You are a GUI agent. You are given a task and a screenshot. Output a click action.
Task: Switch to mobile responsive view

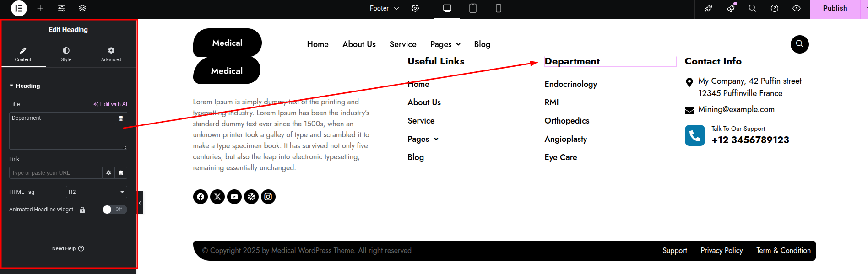point(499,8)
